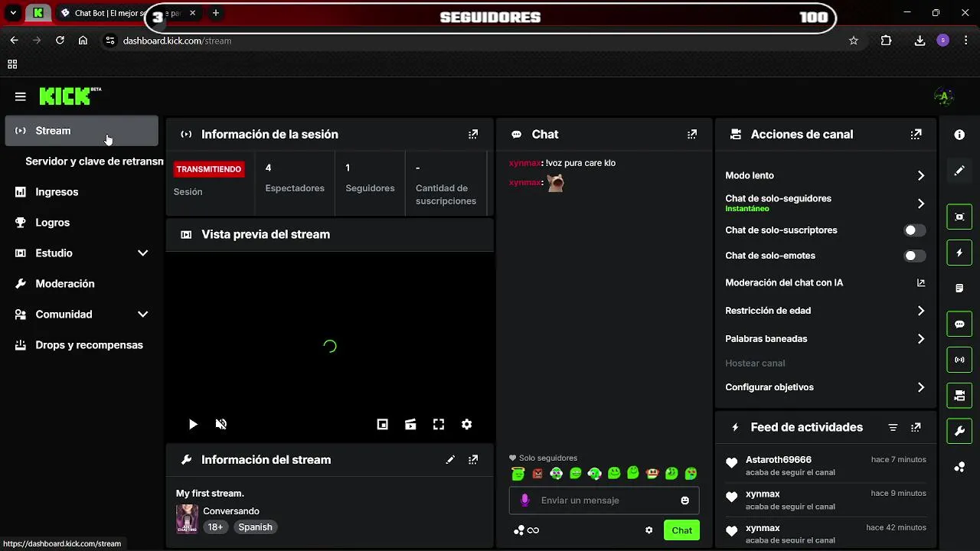
Task: Pop out the Acciones de canal panel
Action: [916, 134]
